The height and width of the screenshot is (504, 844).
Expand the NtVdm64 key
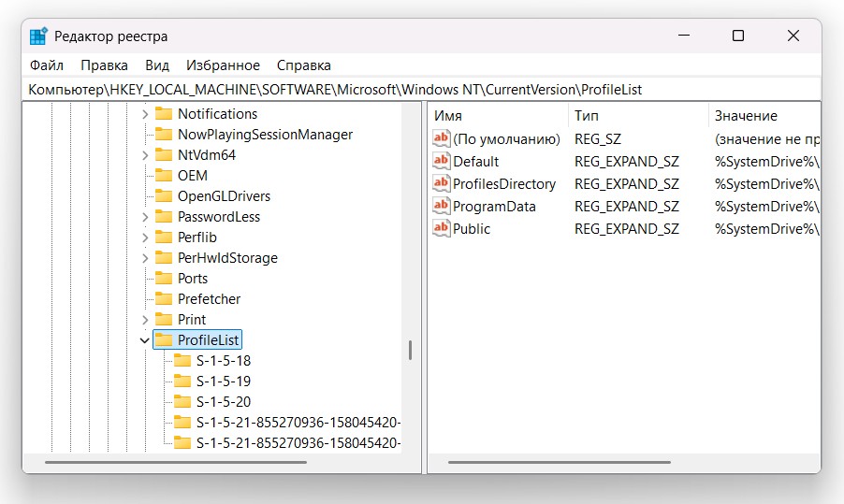point(144,155)
